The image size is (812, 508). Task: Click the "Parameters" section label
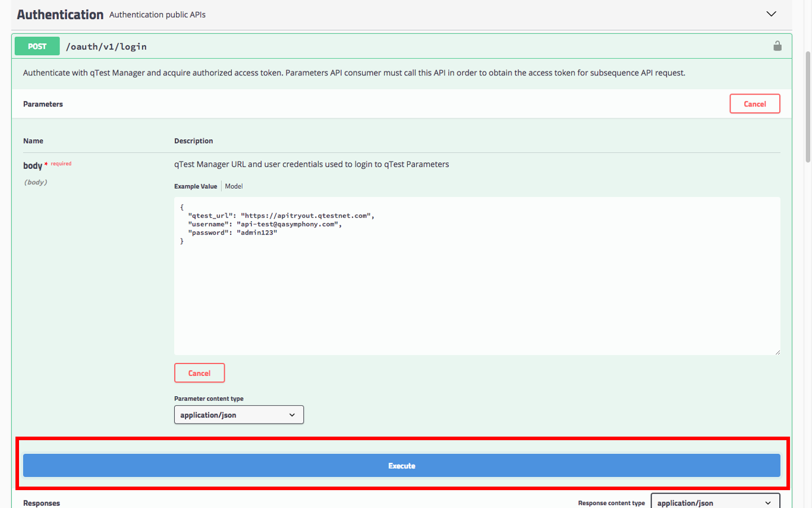tap(43, 104)
